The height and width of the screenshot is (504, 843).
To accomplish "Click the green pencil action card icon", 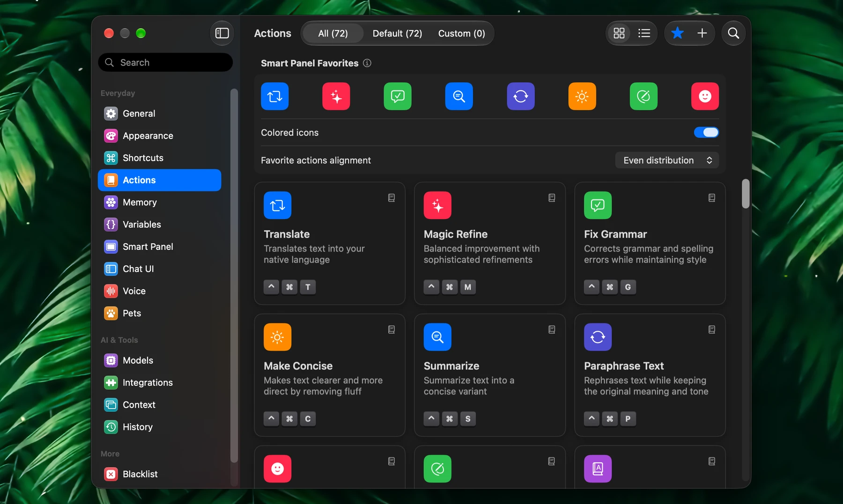I will (x=437, y=468).
